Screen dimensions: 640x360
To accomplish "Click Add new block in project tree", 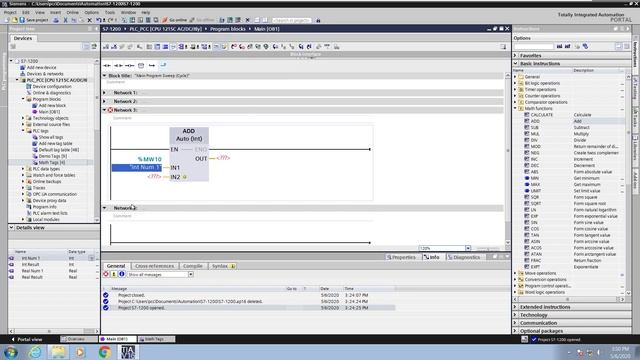I will tap(52, 106).
